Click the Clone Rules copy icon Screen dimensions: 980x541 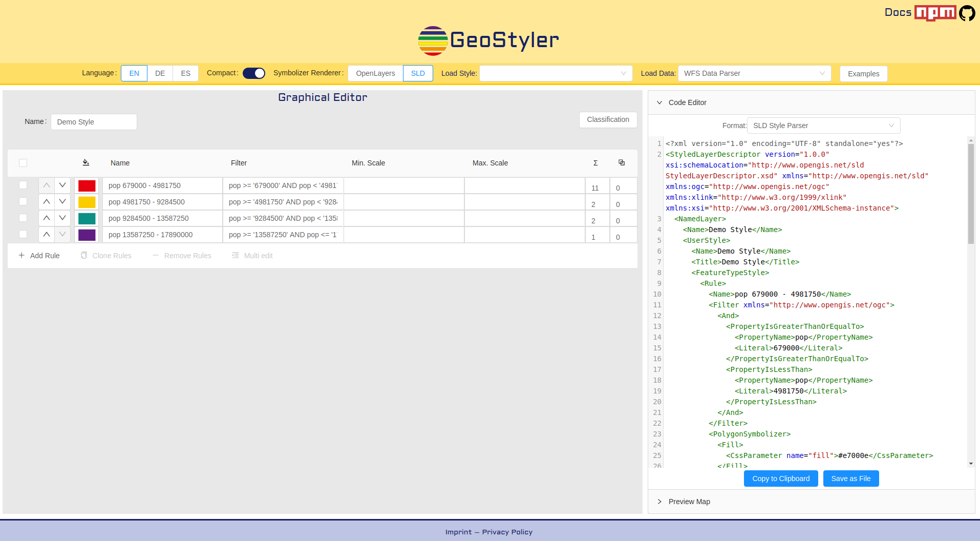pyautogui.click(x=84, y=255)
